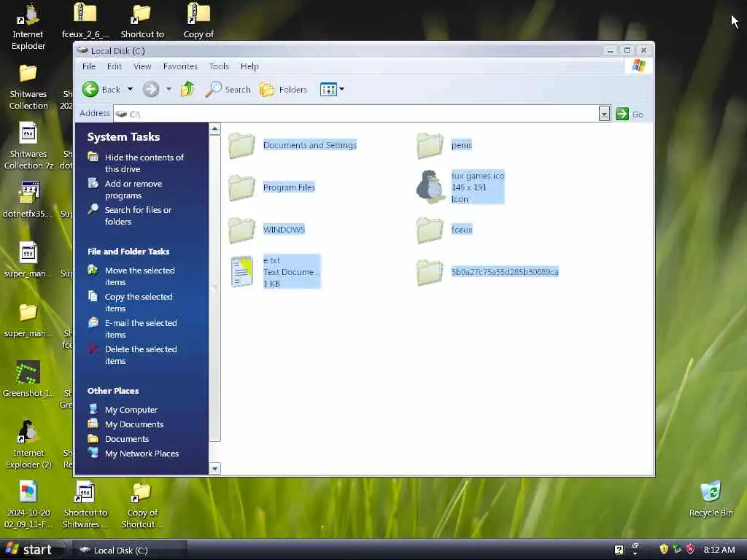Go up one folder level
The width and height of the screenshot is (747, 560).
coord(187,89)
